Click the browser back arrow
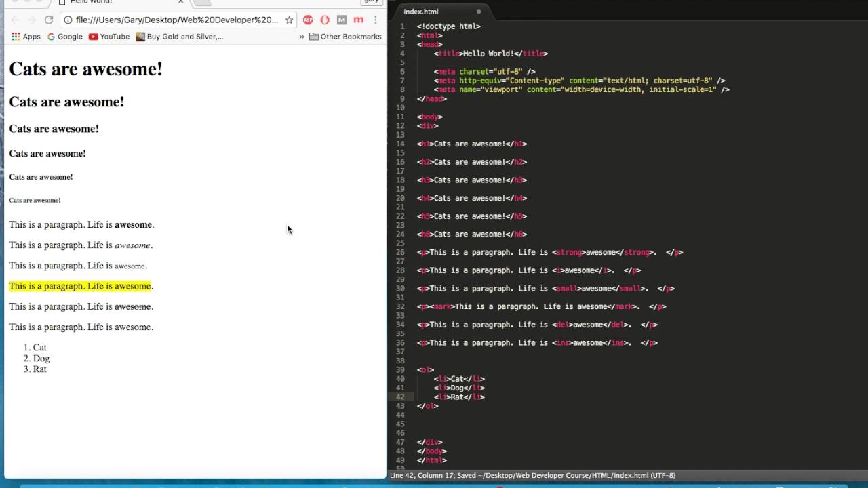This screenshot has height=488, width=868. [x=15, y=20]
